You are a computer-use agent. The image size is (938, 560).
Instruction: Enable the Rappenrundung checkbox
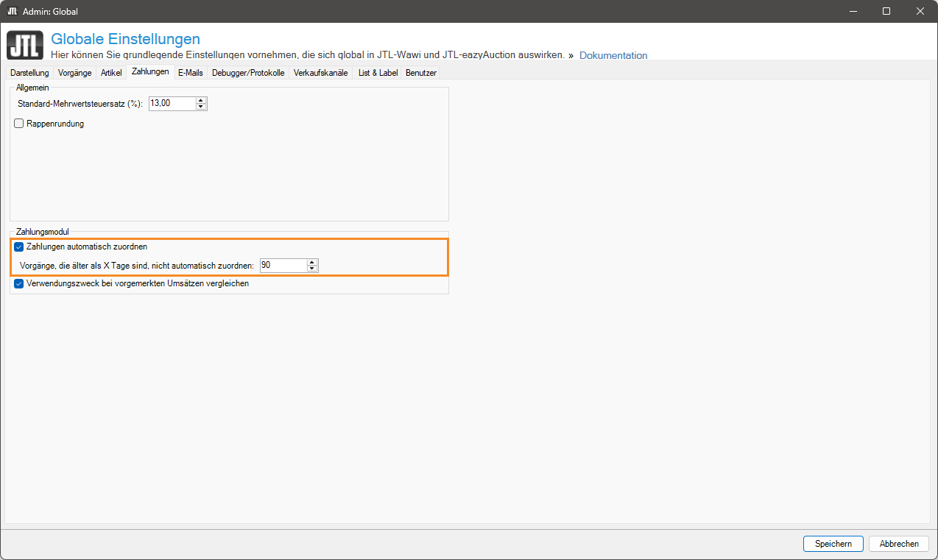pyautogui.click(x=19, y=124)
